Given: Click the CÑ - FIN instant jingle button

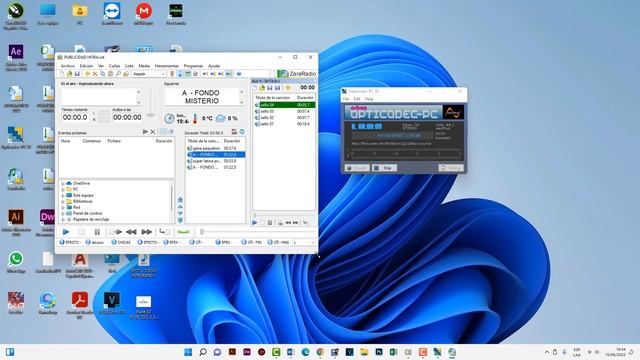Looking at the screenshot, I should tap(252, 242).
